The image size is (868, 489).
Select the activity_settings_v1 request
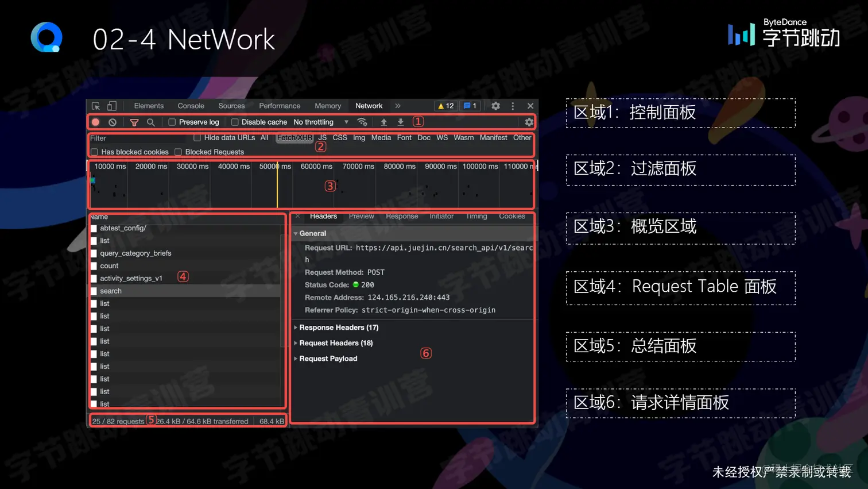point(185,279)
